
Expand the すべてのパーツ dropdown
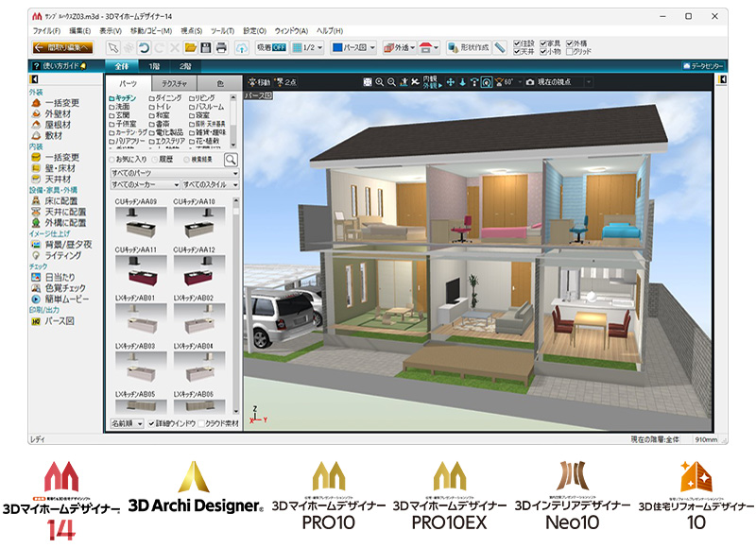click(174, 174)
